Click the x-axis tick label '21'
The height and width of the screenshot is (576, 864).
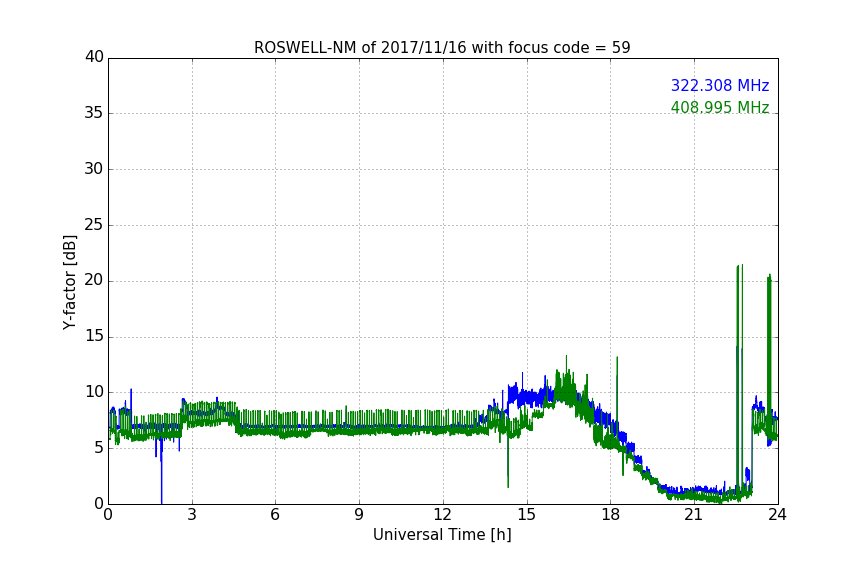[x=694, y=515]
